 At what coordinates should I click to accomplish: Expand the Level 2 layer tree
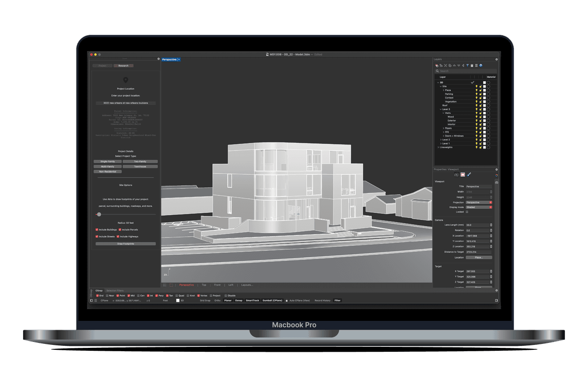(x=441, y=140)
